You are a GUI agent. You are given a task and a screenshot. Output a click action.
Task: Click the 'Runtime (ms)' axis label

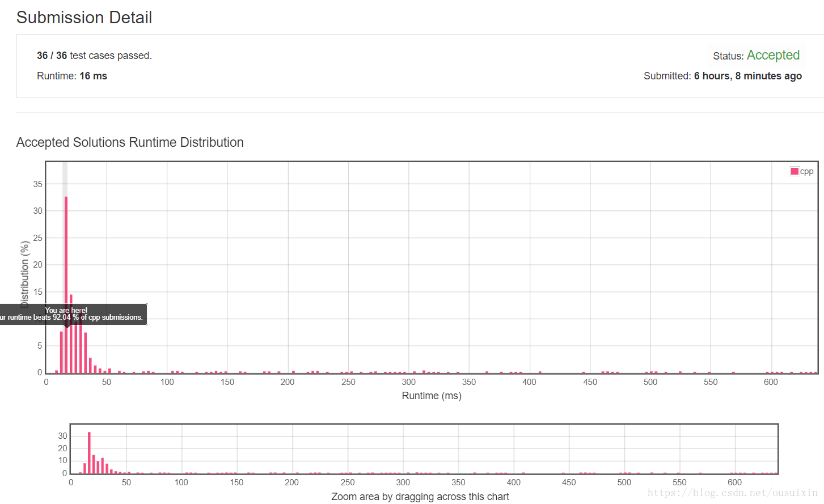pos(432,396)
